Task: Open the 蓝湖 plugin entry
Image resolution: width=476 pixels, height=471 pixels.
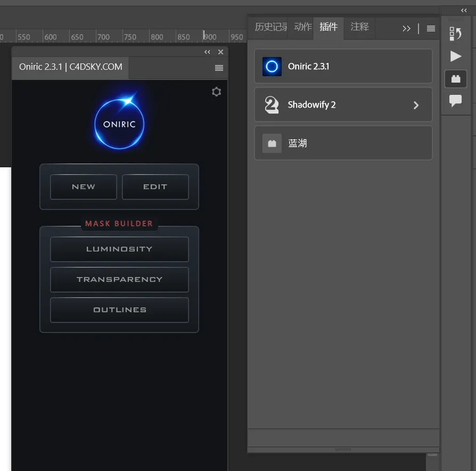Action: click(343, 143)
